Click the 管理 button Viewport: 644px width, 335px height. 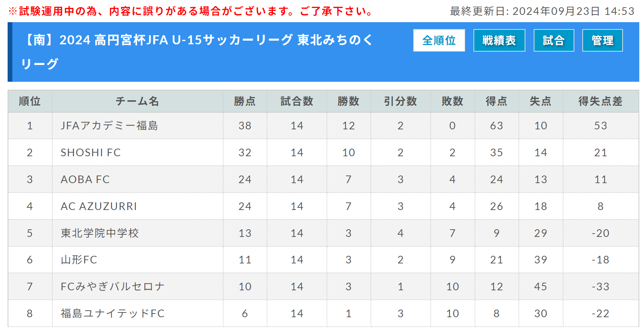(x=603, y=40)
